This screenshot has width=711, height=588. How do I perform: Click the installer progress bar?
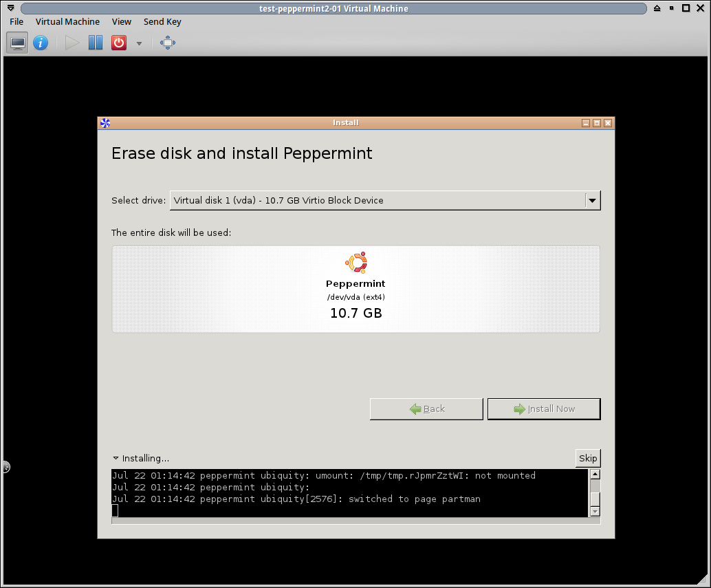point(356,521)
